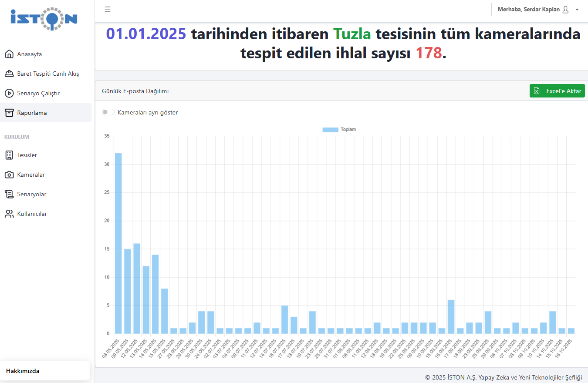Viewport: 588px width, 383px height.
Task: Toggle Toplam series via legend swatch
Action: [330, 130]
